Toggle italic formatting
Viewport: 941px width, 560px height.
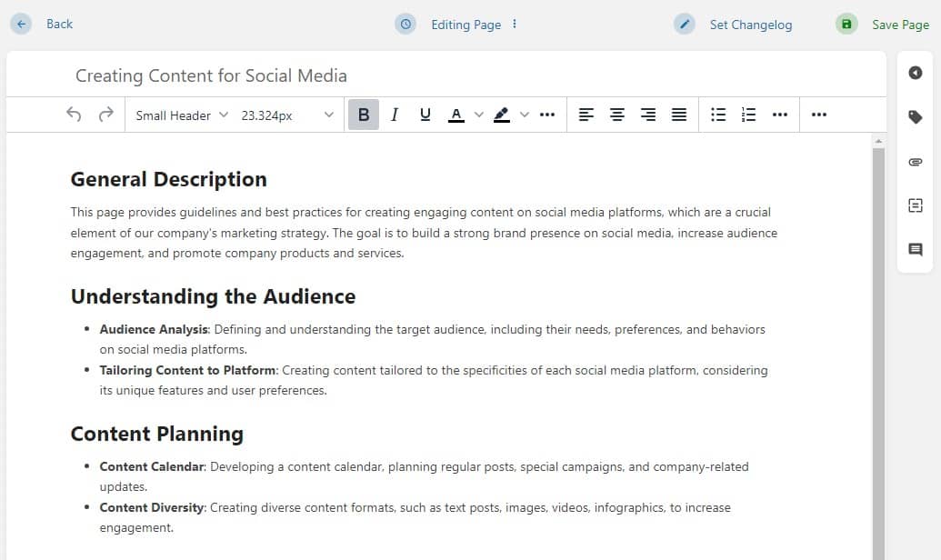395,115
